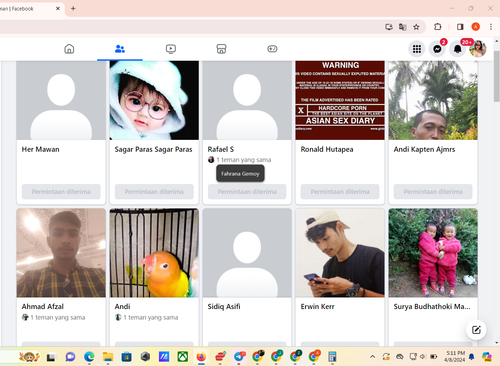Go to the Facebook Home feed icon
This screenshot has width=500, height=366.
point(69,49)
